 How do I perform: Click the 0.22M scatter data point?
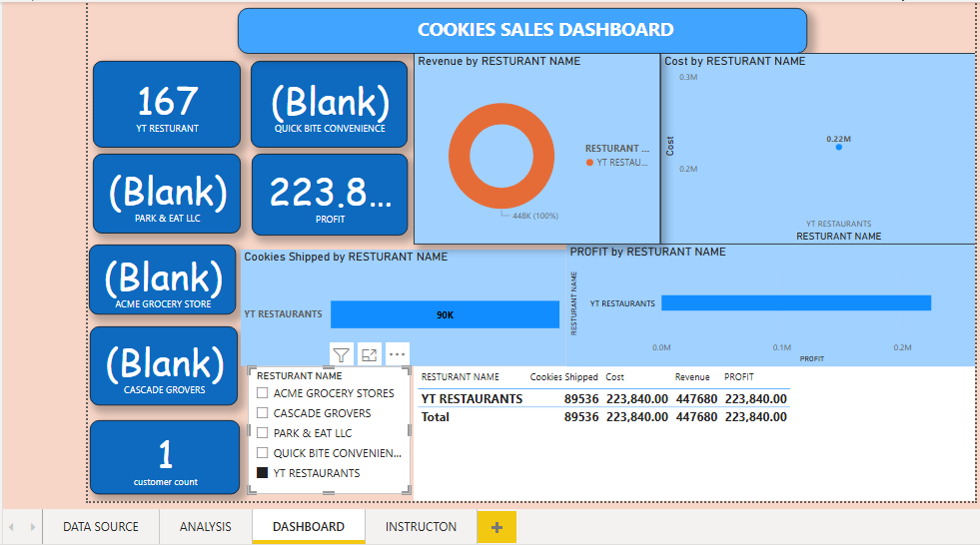(839, 148)
